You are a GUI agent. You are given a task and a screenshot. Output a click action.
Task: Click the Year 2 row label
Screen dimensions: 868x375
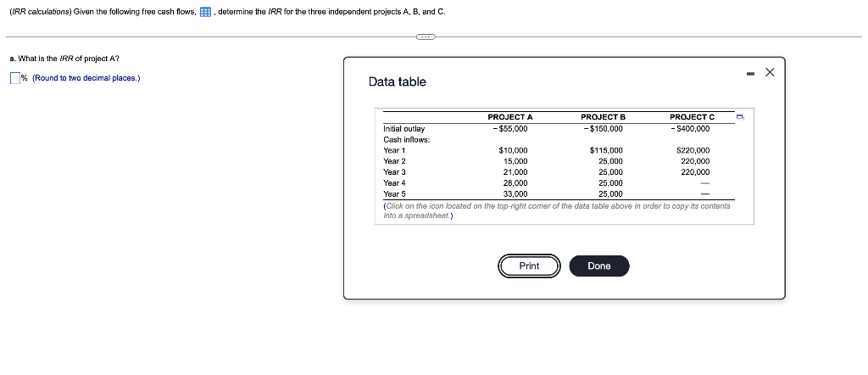coord(395,161)
